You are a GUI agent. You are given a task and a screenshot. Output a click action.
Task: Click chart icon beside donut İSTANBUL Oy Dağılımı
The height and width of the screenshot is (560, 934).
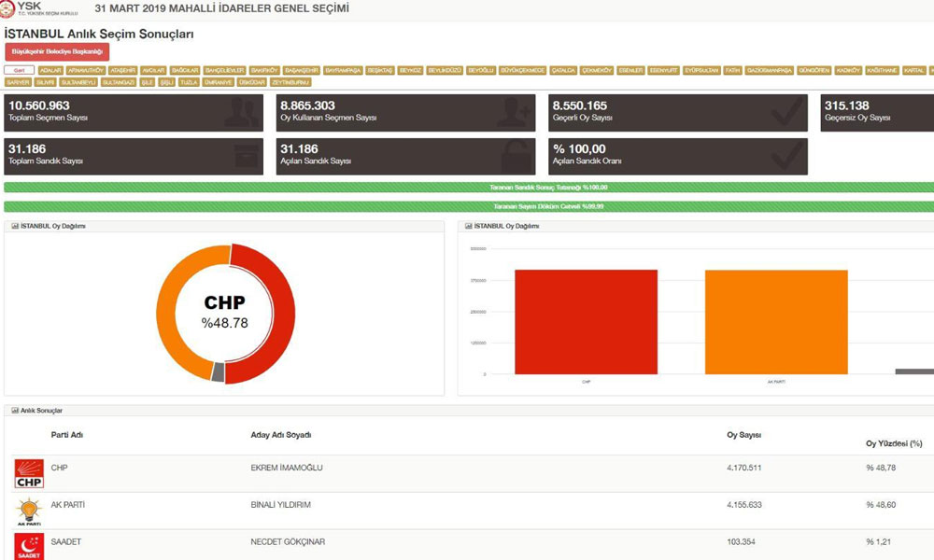(15, 227)
